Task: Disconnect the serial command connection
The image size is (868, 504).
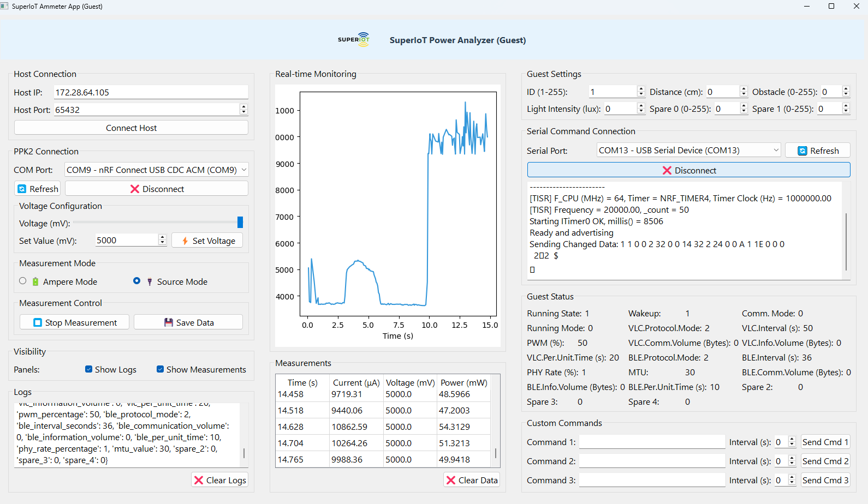Action: 688,170
